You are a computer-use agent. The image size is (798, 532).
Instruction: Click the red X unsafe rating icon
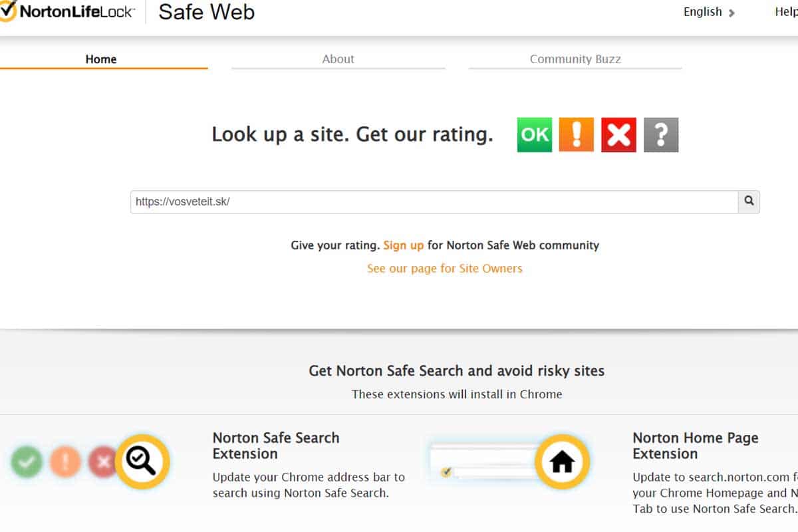coord(618,135)
